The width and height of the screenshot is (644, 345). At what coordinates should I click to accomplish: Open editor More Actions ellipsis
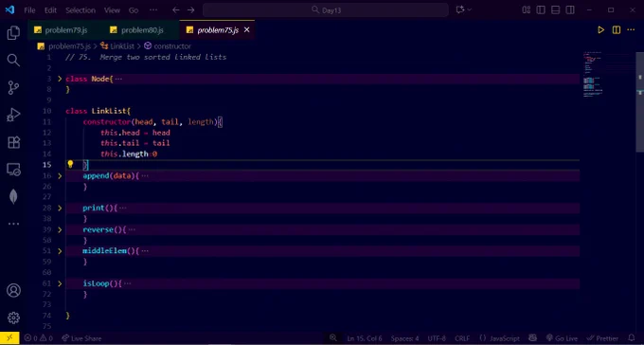tap(631, 29)
